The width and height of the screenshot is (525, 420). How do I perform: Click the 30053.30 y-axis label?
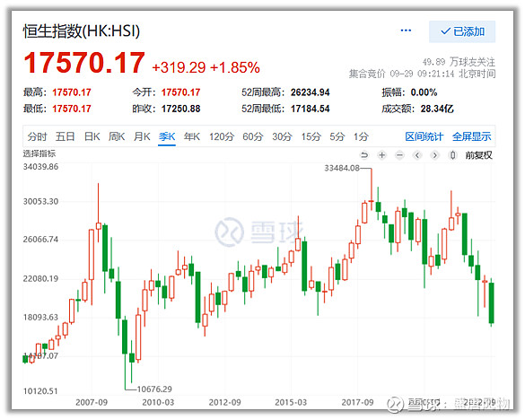tap(40, 202)
